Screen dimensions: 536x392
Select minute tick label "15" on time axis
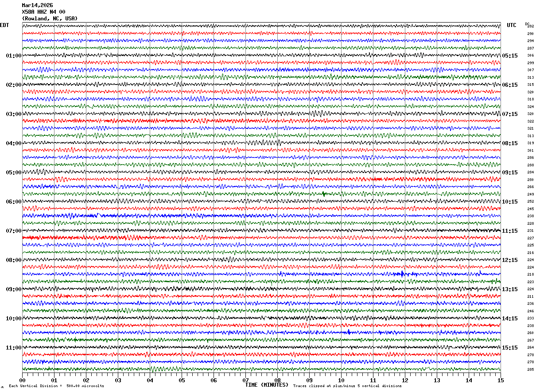click(x=501, y=380)
